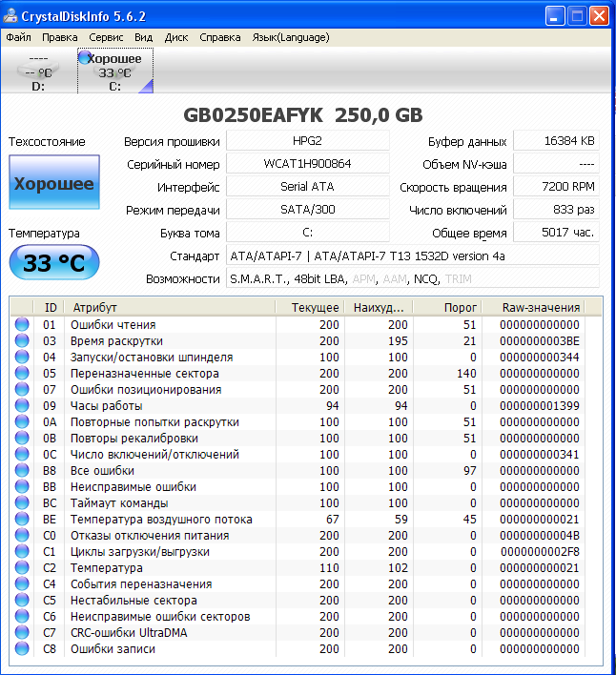Open the Диск menu
The width and height of the screenshot is (616, 675).
[176, 37]
